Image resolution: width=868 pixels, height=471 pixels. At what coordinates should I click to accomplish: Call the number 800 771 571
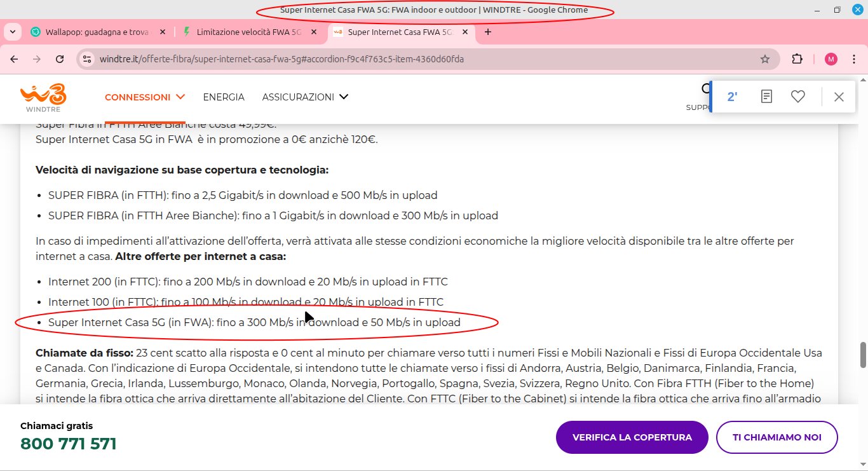(x=69, y=443)
